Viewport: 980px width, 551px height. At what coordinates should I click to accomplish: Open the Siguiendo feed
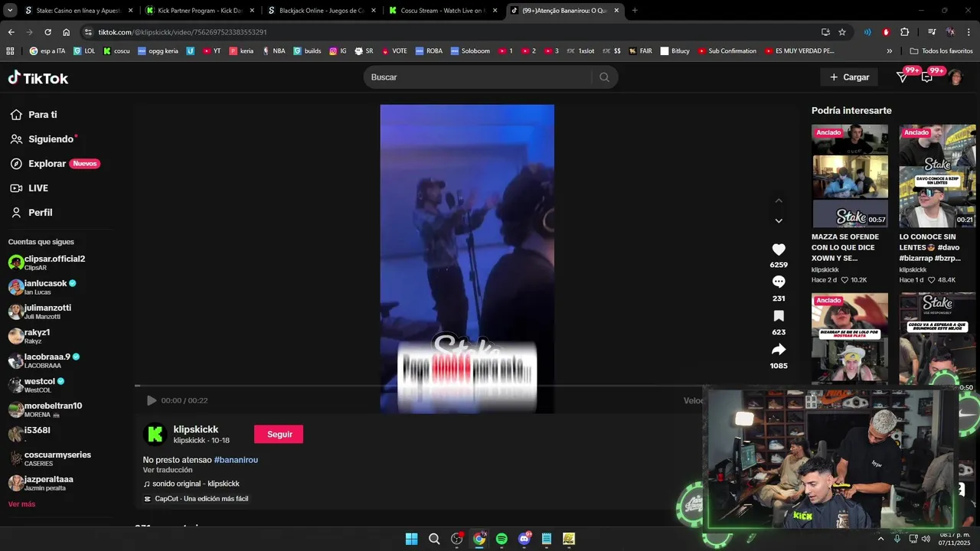tap(44, 139)
